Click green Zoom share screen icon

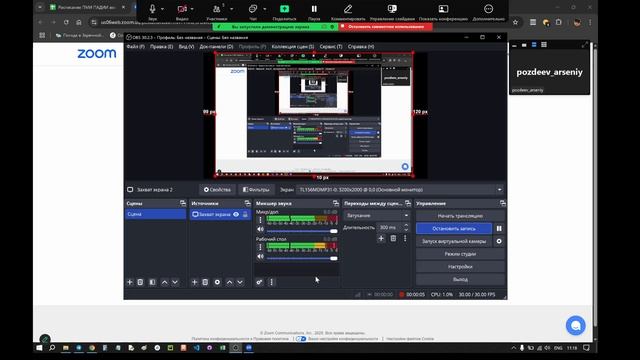click(x=284, y=9)
